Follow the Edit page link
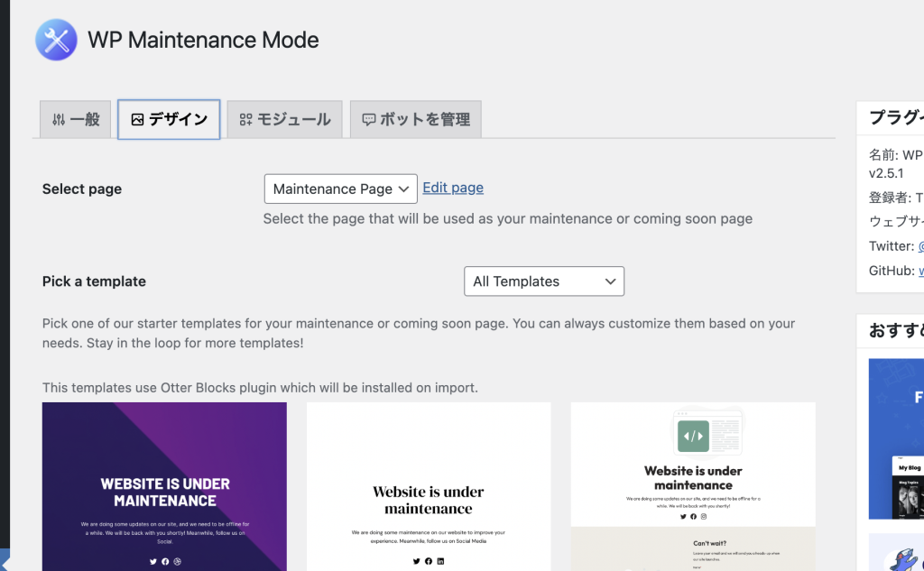Screen dimensions: 924x571 (453, 188)
